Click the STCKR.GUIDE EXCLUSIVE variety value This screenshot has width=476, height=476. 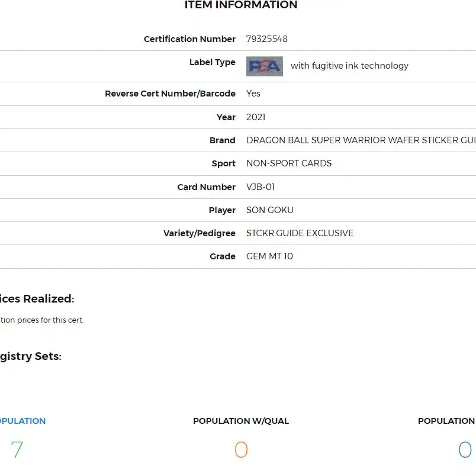point(300,233)
